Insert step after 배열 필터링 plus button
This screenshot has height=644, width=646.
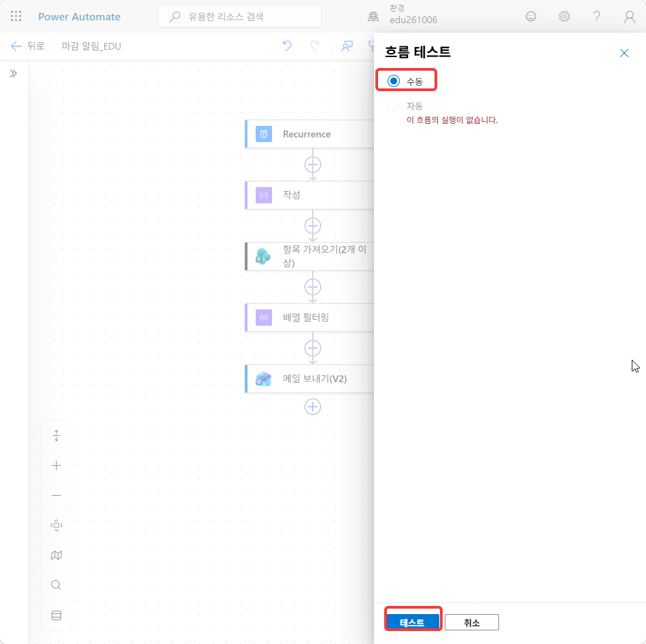coord(313,348)
